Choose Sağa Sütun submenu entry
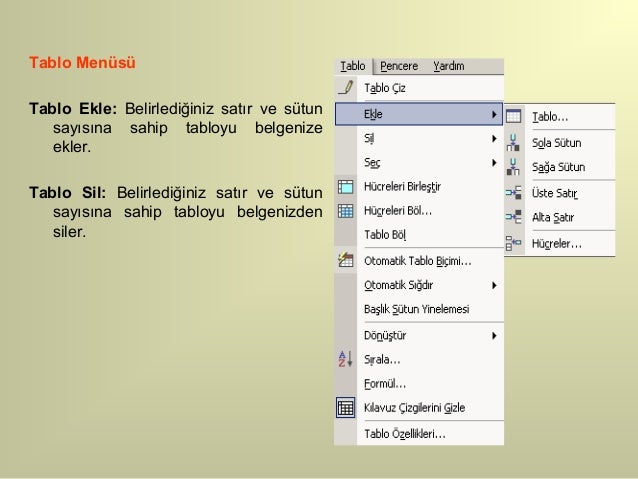638x479 pixels. 559,167
